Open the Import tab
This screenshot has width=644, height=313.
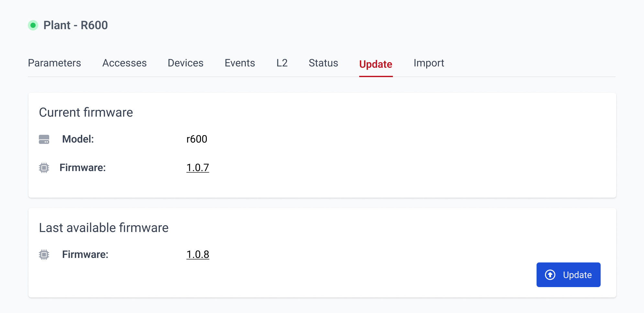point(429,63)
